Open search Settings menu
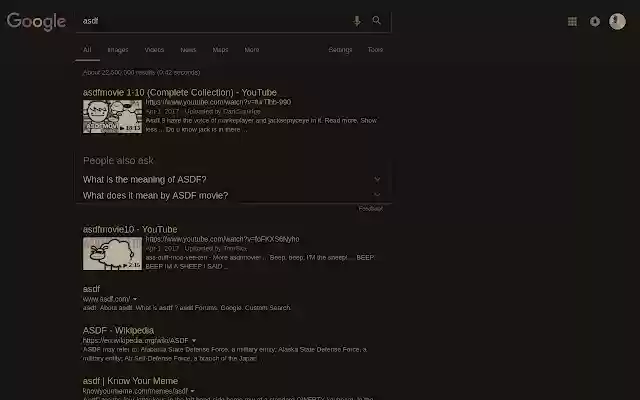Image resolution: width=640 pixels, height=400 pixels. coord(340,50)
